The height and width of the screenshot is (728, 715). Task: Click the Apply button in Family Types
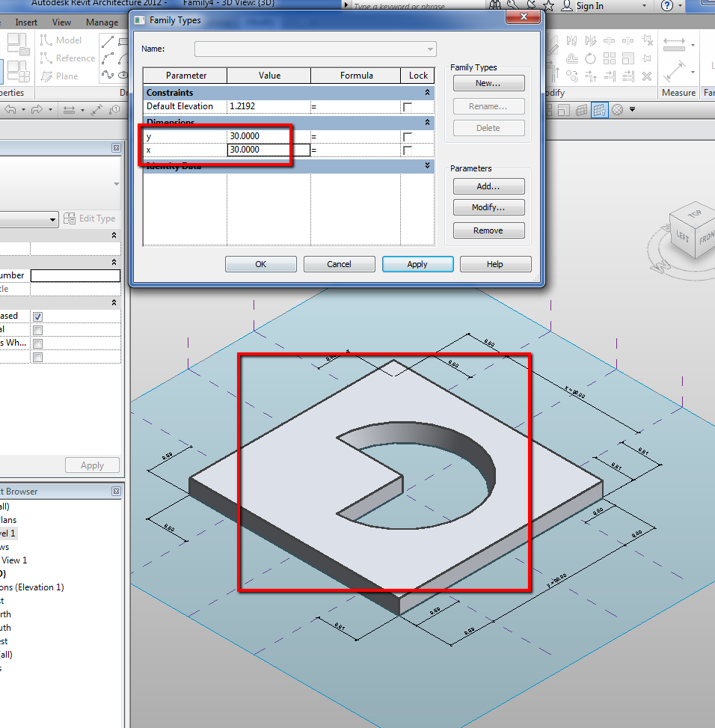pyautogui.click(x=417, y=264)
